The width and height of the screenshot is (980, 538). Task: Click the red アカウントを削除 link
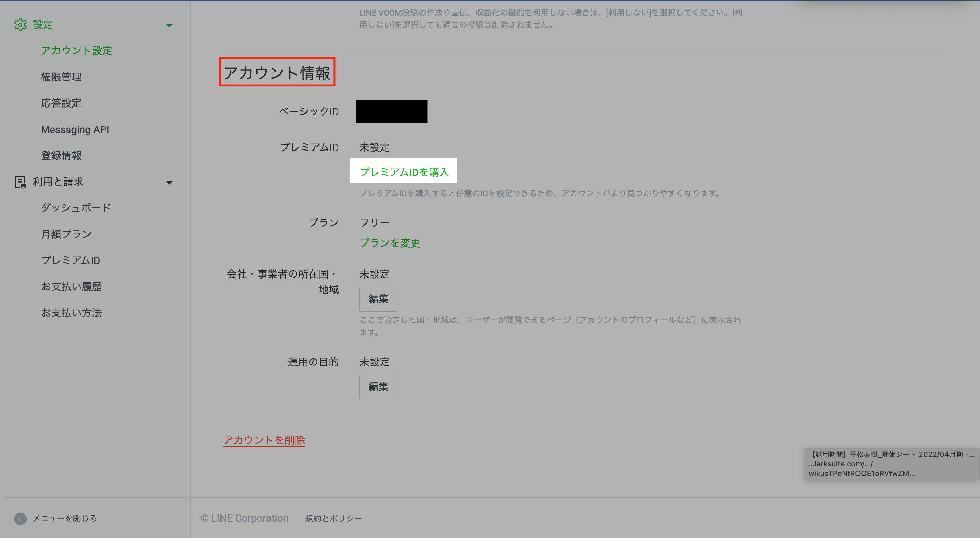tap(264, 440)
